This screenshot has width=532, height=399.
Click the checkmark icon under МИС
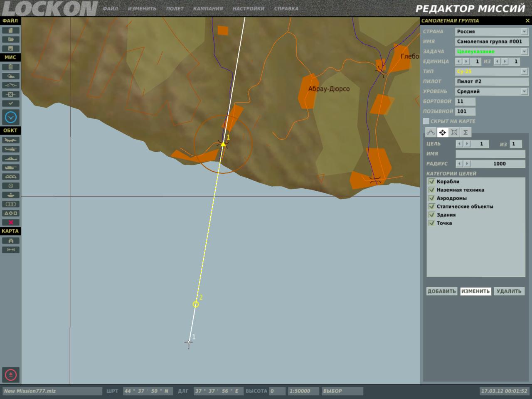[10, 103]
